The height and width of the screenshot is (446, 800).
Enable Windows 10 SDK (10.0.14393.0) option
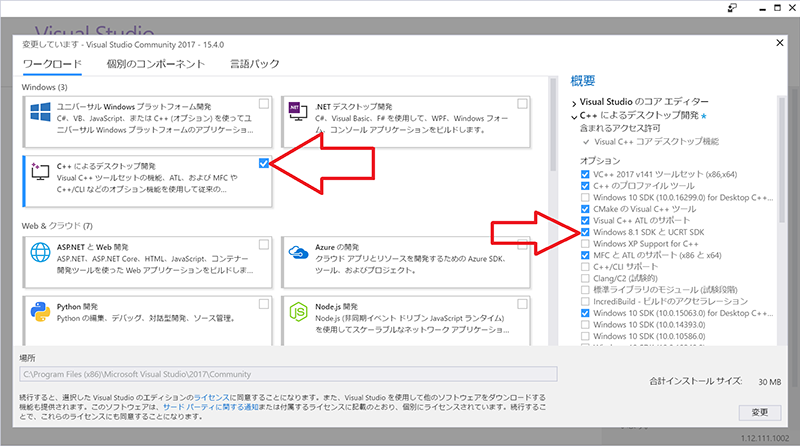tap(585, 325)
